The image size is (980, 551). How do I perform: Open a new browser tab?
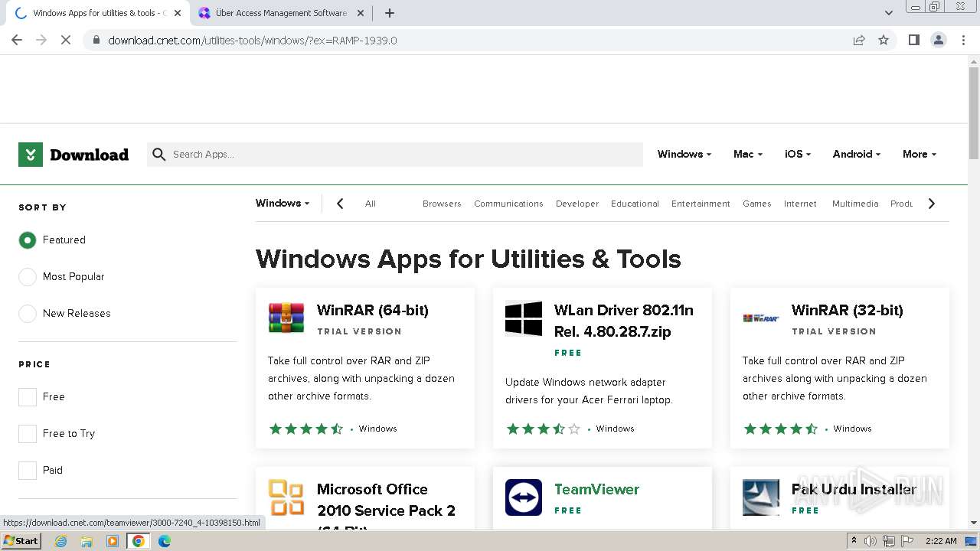pyautogui.click(x=390, y=13)
